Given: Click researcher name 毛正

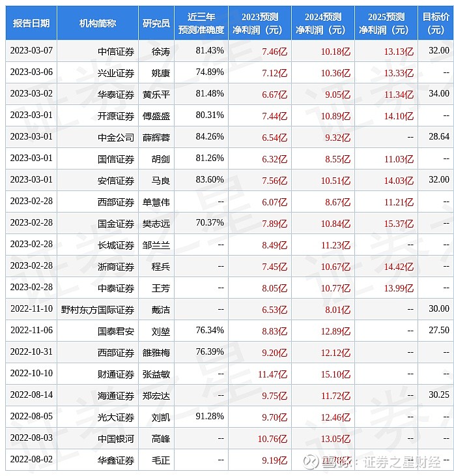Looking at the screenshot, I should tap(161, 460).
